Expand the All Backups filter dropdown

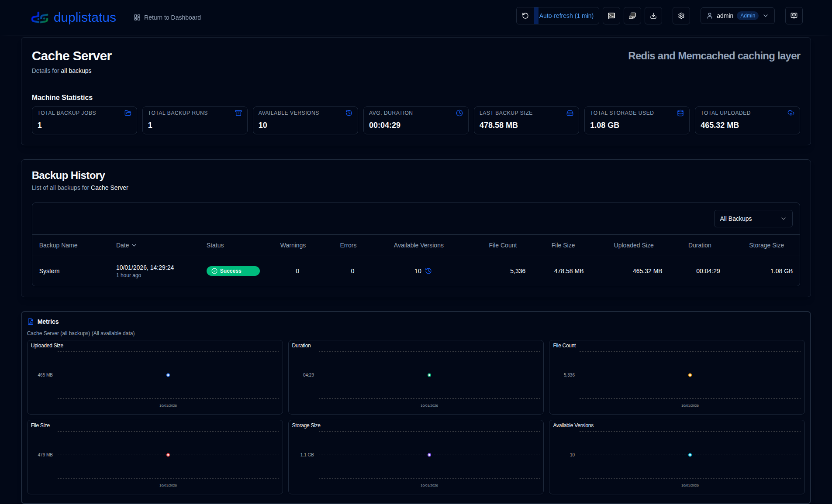click(753, 219)
